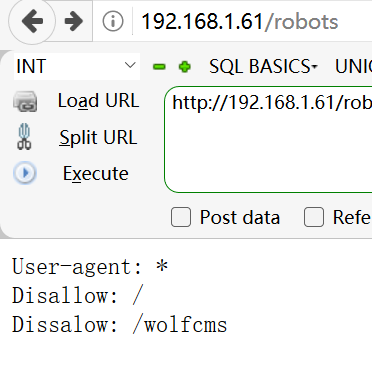Click the Split URL scissors icon

(x=24, y=137)
